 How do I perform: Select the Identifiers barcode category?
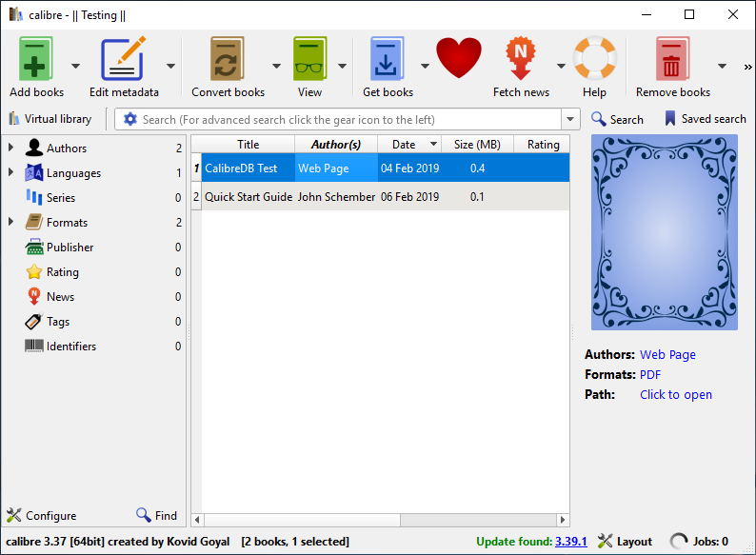(x=70, y=347)
